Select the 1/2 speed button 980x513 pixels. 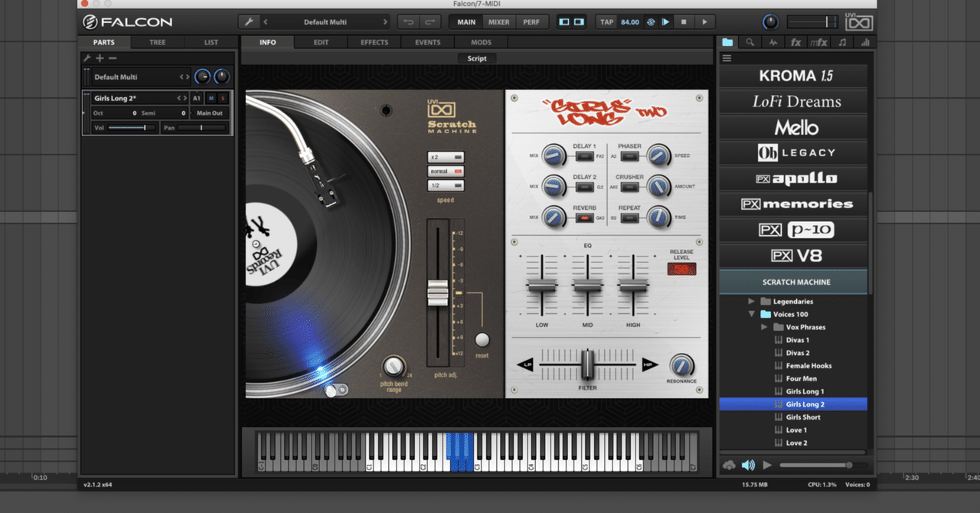tap(446, 185)
